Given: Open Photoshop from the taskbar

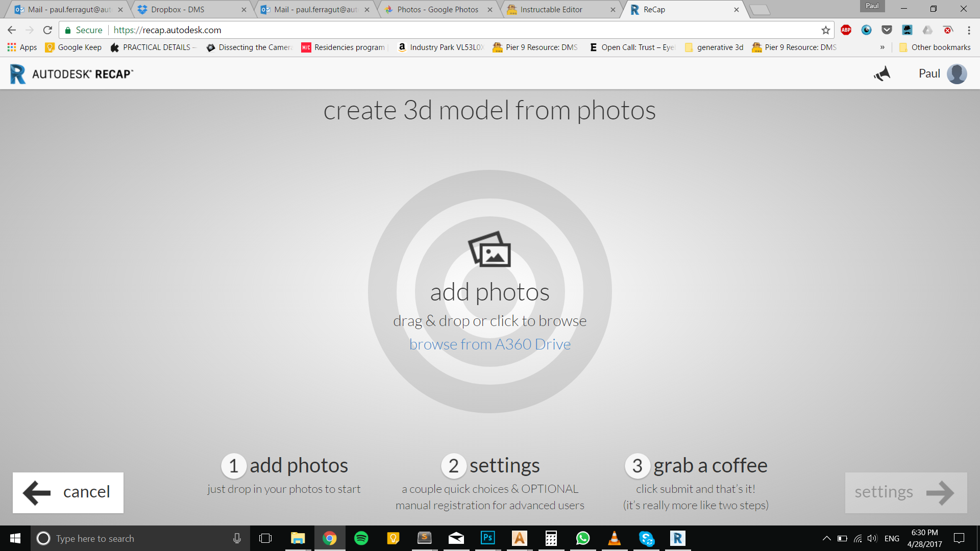Looking at the screenshot, I should 487,538.
